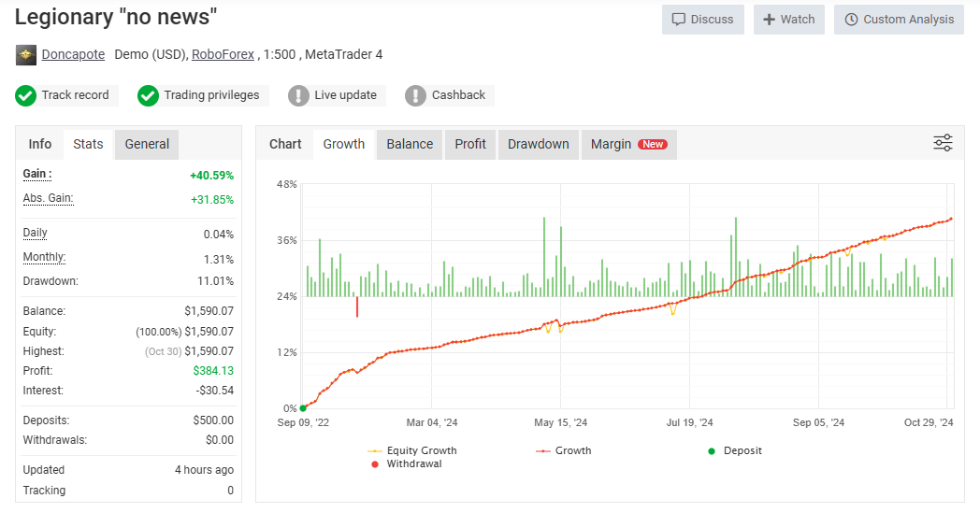The width and height of the screenshot is (980, 513).
Task: Click the +31.85% absolute gain value
Action: coord(212,200)
